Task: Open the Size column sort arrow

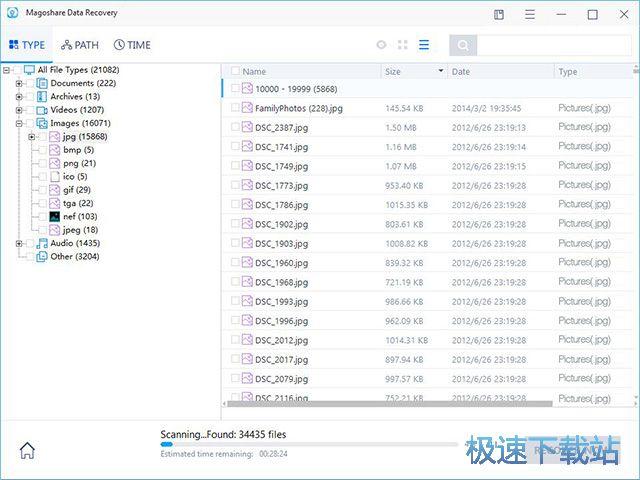Action: click(x=441, y=71)
